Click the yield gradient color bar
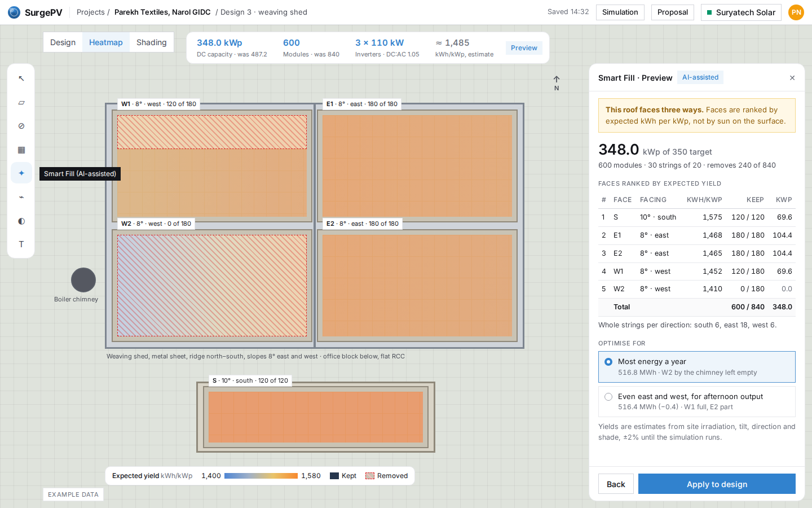 pyautogui.click(x=261, y=476)
